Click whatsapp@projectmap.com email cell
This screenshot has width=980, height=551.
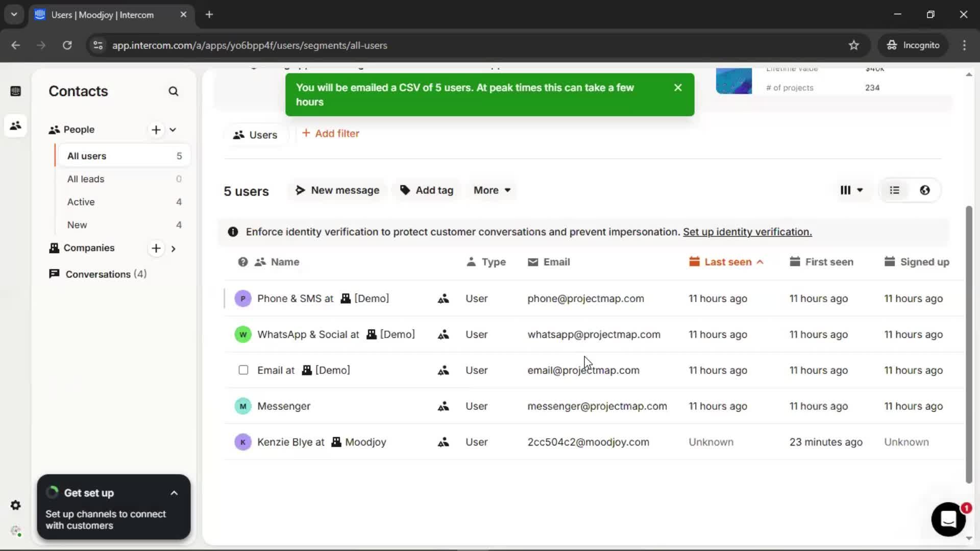594,335
